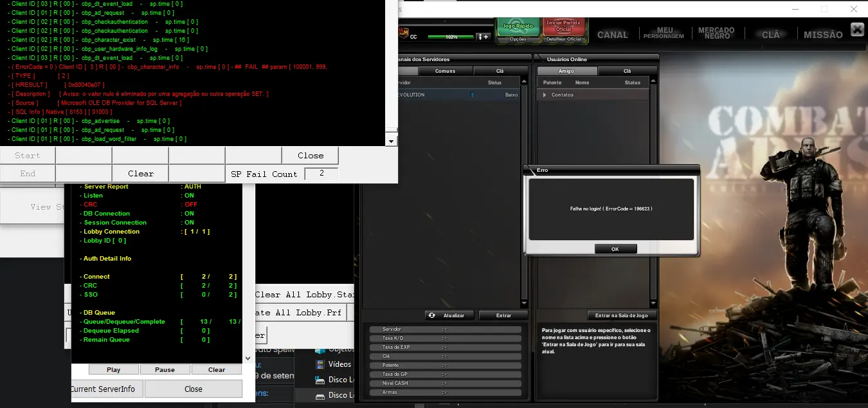Click Clear next to the End button in the log window

click(141, 174)
